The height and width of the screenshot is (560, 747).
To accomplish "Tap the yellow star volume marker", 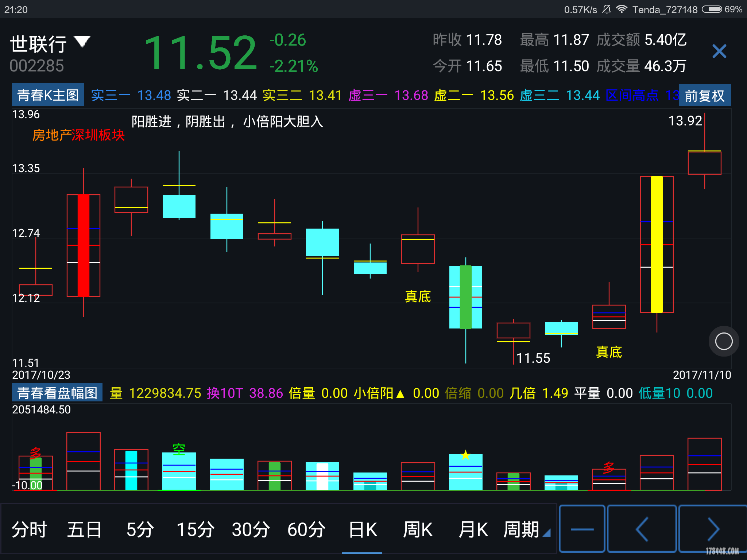I will coord(465,455).
